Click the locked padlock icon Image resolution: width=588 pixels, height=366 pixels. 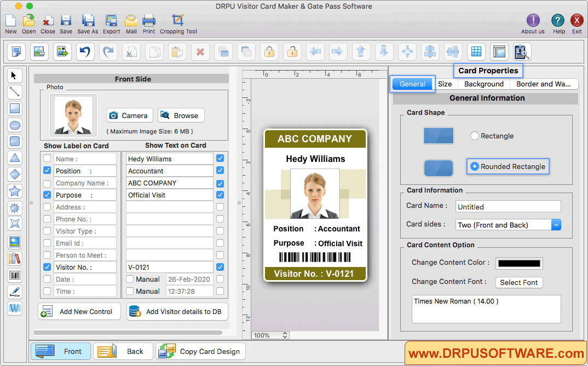point(269,51)
